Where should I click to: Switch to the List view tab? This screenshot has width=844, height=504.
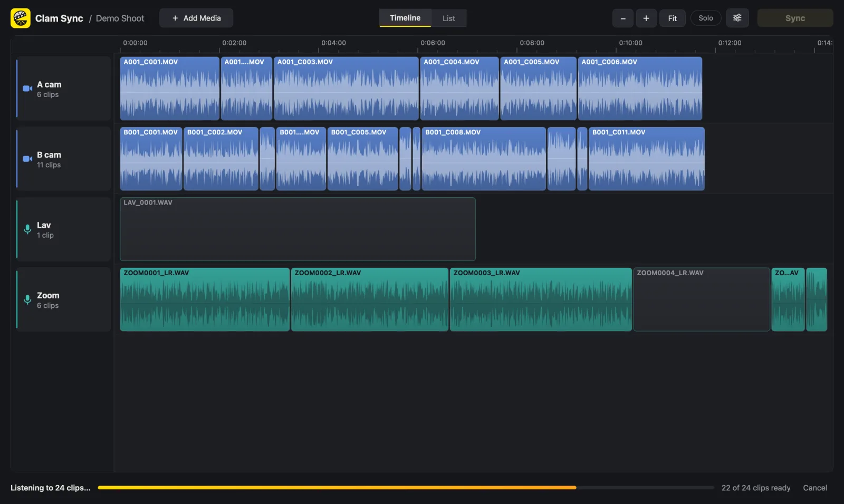pos(449,18)
